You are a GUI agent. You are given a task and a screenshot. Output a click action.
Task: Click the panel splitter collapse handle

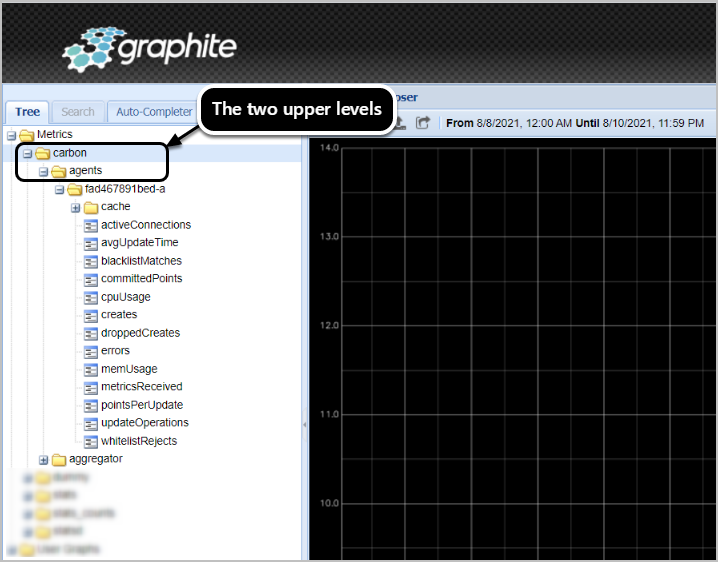coord(305,425)
